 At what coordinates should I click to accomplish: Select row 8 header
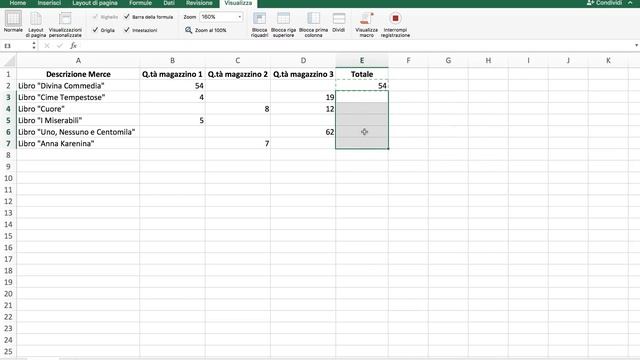(x=8, y=155)
